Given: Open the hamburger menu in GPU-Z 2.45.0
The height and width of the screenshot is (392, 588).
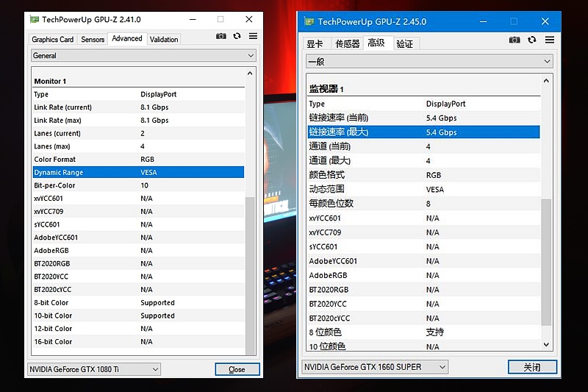Looking at the screenshot, I should coord(547,40).
